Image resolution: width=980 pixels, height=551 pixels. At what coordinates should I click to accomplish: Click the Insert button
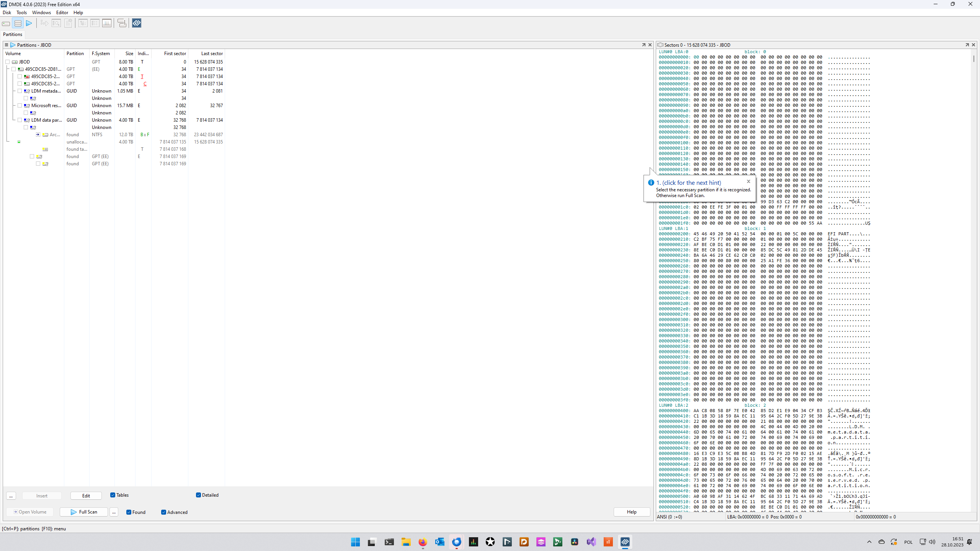click(x=42, y=496)
